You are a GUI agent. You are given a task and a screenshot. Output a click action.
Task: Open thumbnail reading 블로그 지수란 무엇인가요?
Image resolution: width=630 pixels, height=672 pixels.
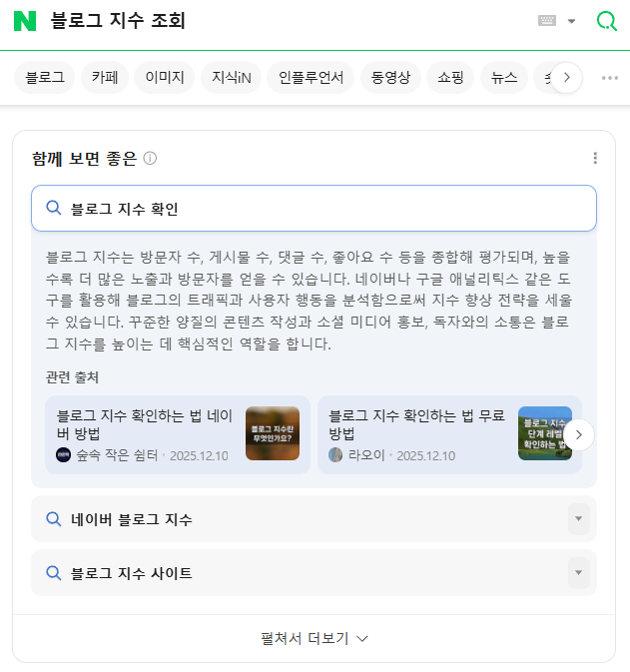[273, 433]
